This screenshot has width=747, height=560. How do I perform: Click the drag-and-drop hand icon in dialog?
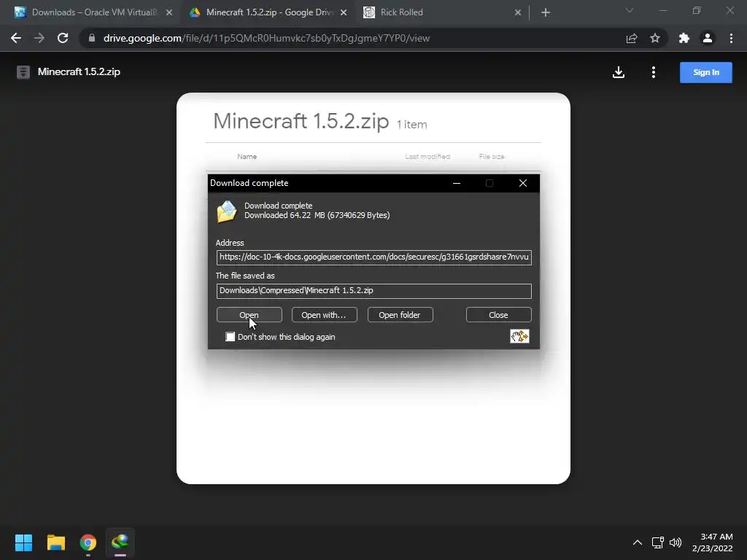(519, 336)
